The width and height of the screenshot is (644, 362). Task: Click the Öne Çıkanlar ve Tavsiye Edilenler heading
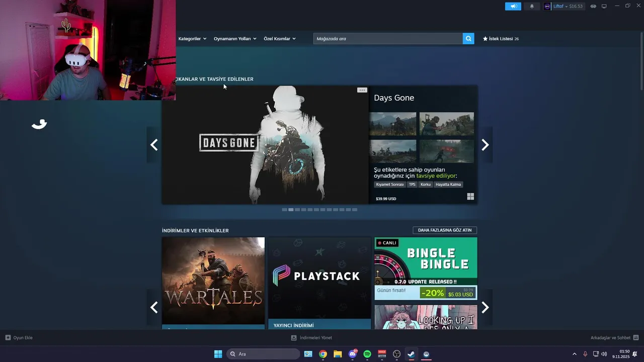click(215, 79)
